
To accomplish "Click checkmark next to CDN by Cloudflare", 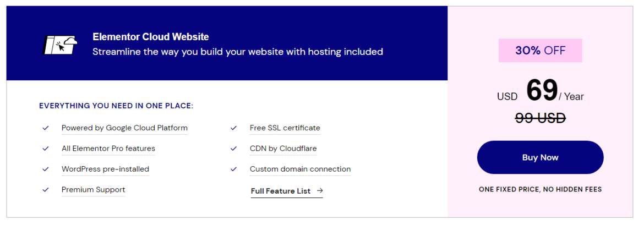I will point(234,149).
